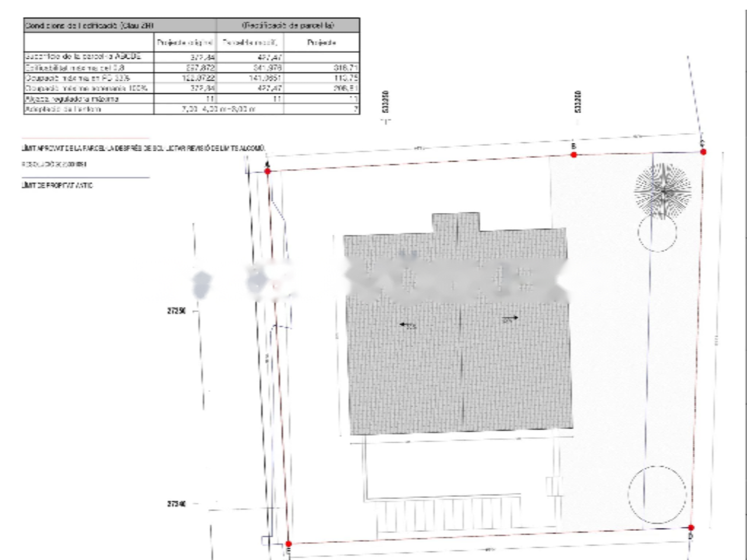The image size is (747, 560).
Task: Click the left-pointing roof slope arrow
Action: pyautogui.click(x=408, y=324)
